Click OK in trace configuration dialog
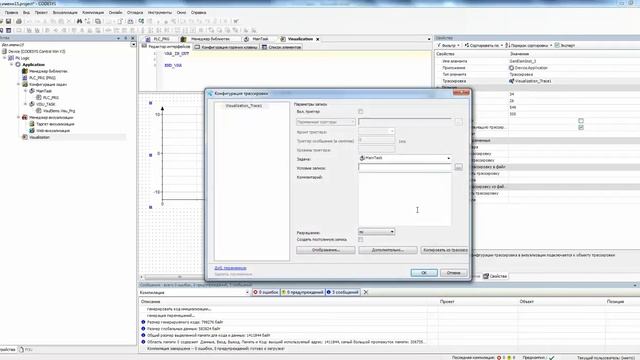The image size is (640, 360). point(424,273)
